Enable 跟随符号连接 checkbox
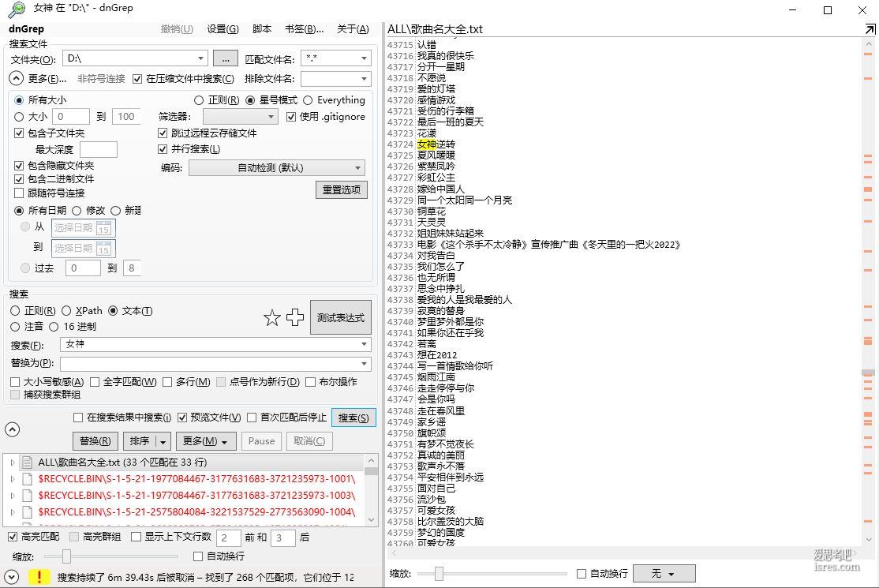The image size is (879, 588). tap(19, 193)
